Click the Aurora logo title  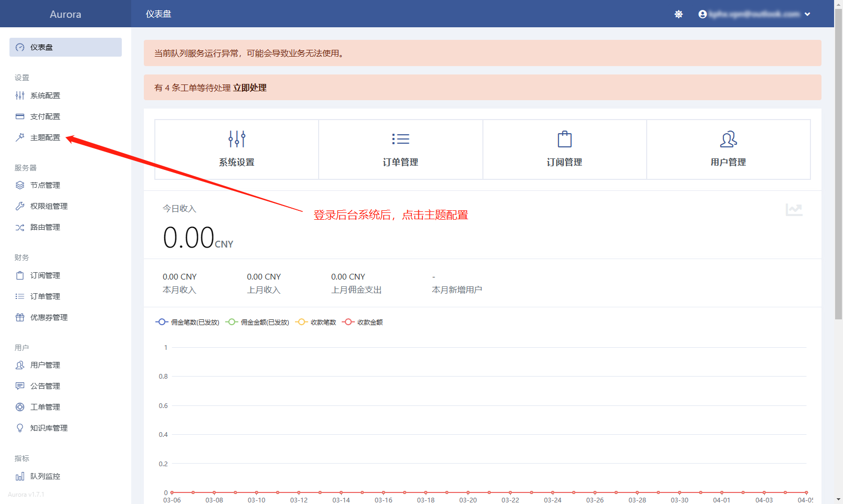66,14
